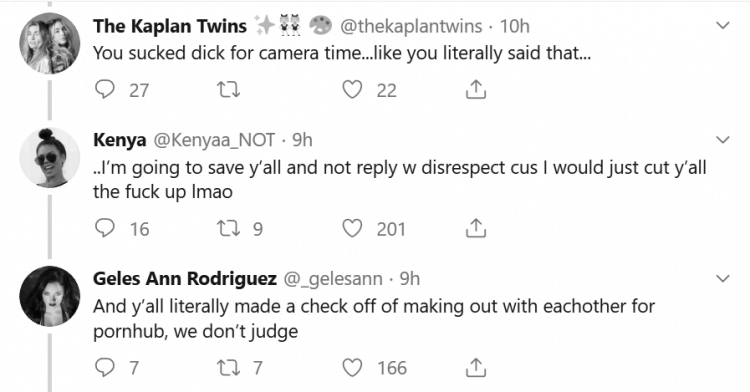The height and width of the screenshot is (392, 750).
Task: Expand options chevron on Geles Ann's tweet
Action: coord(723,278)
